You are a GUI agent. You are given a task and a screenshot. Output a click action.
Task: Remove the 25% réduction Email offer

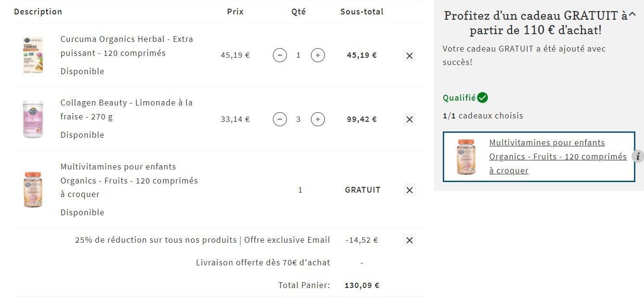click(410, 240)
